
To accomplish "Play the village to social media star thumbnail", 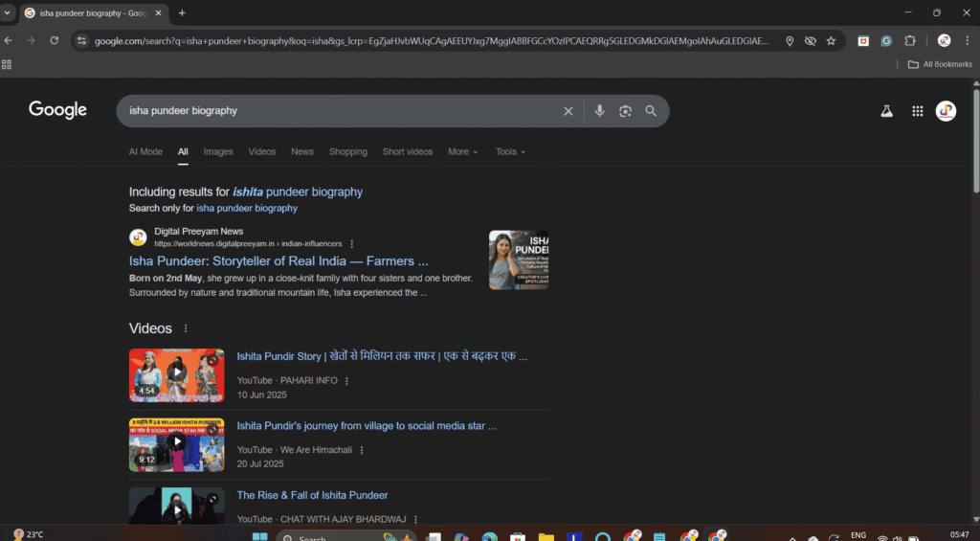I will pos(177,444).
